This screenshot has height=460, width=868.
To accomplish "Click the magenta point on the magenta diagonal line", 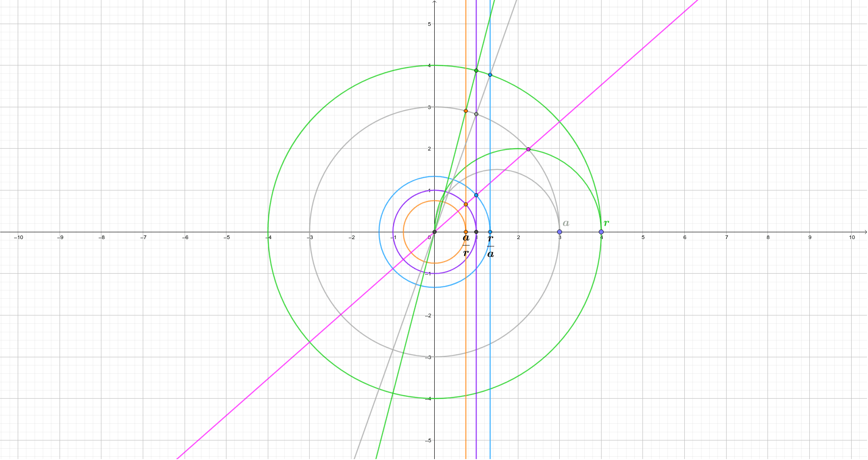I will click(528, 149).
